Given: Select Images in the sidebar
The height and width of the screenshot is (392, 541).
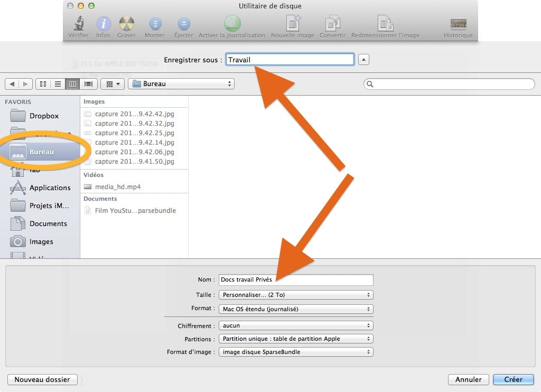Looking at the screenshot, I should coord(40,241).
